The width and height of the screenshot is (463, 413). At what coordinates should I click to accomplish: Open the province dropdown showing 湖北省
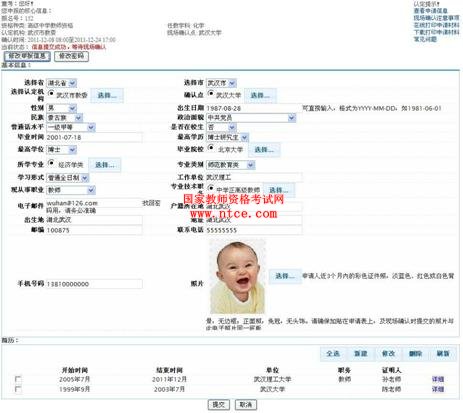[x=62, y=83]
